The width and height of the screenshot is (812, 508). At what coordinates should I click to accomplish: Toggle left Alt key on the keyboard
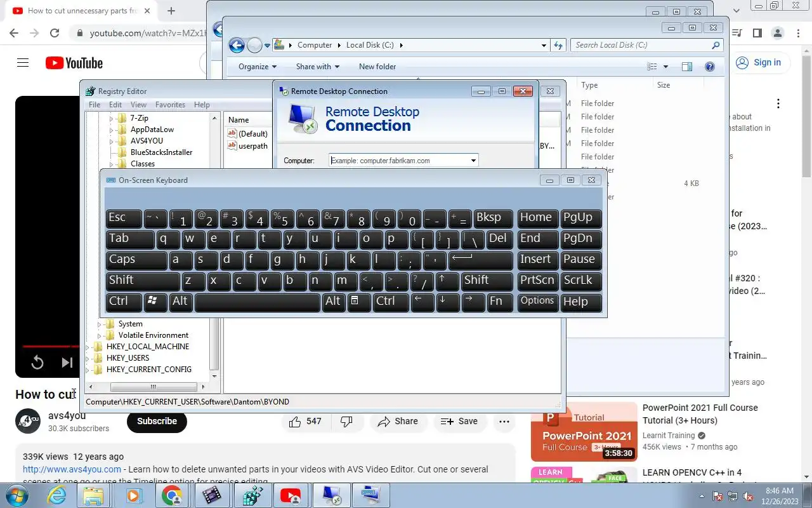coord(181,301)
